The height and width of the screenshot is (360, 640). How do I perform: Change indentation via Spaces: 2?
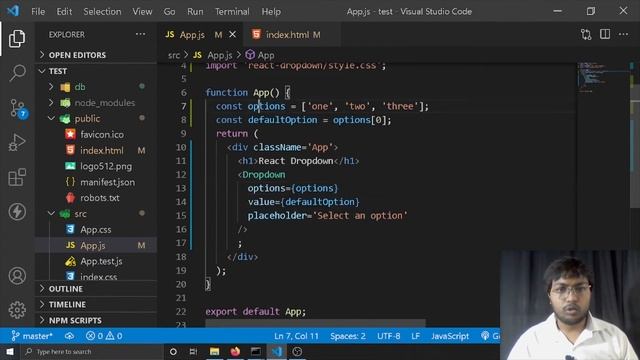pyautogui.click(x=348, y=336)
